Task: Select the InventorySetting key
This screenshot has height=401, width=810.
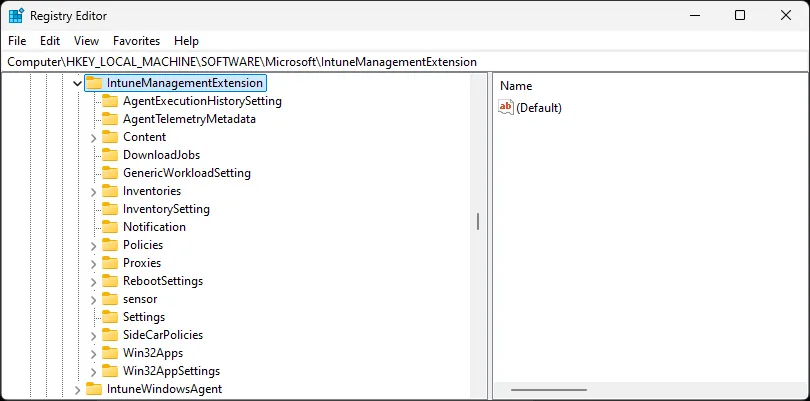Action: 166,209
